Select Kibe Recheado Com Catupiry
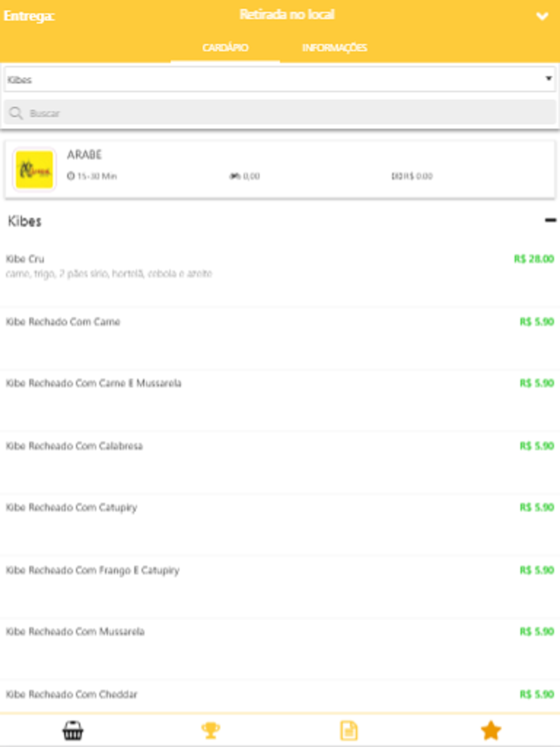Screen dimensions: 560x747 [280, 524]
